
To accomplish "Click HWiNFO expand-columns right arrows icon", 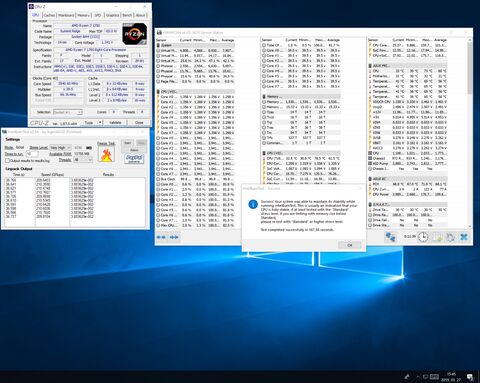I will [x=174, y=237].
